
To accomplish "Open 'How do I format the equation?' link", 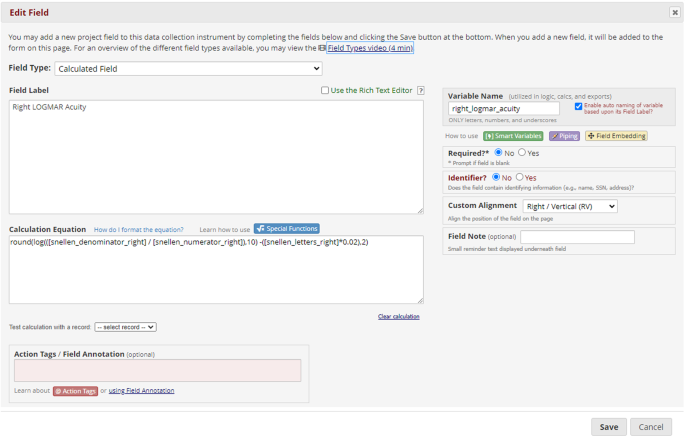I will click(x=138, y=230).
